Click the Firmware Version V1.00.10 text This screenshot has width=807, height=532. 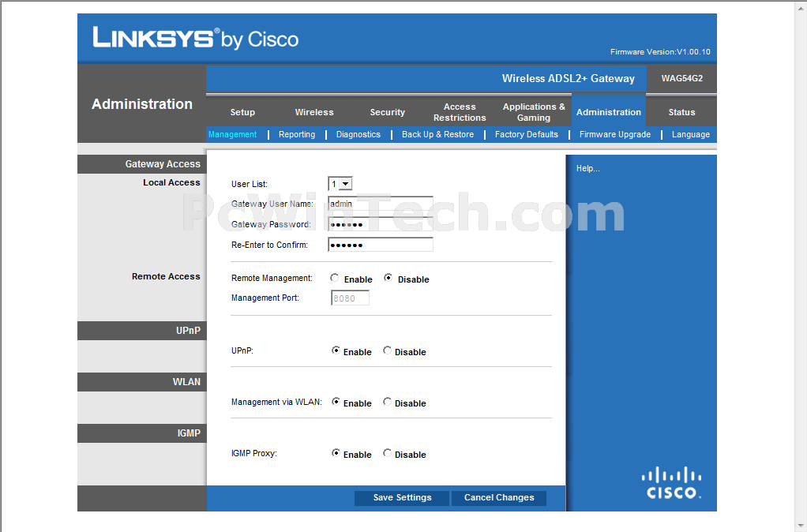tap(660, 52)
